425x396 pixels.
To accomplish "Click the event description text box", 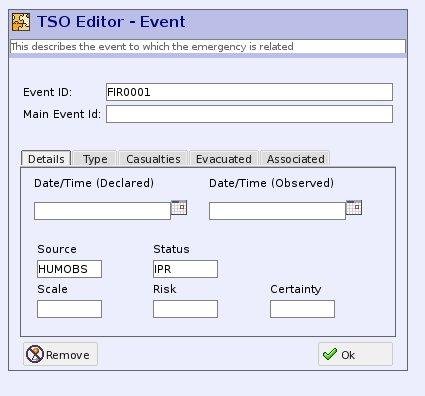I will click(208, 47).
